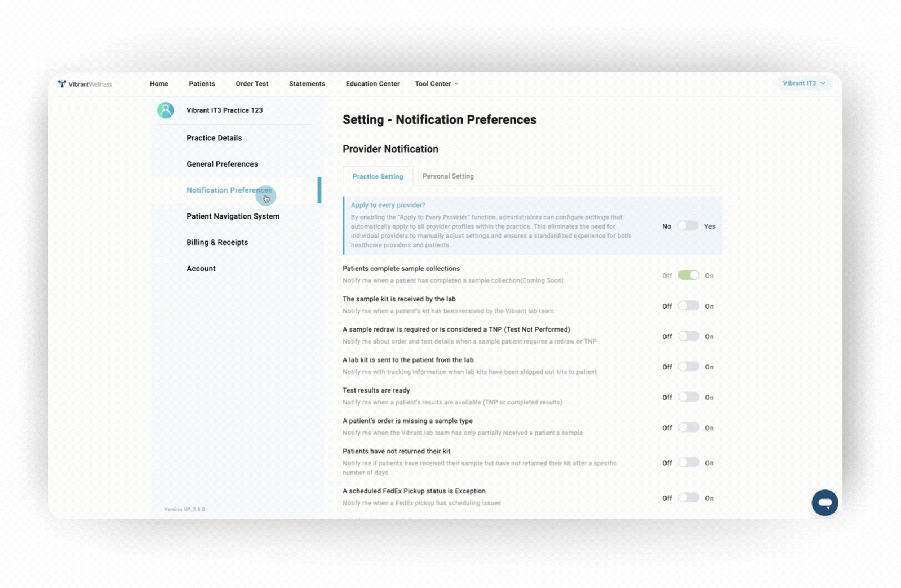Enable sample kit received by lab notification

pyautogui.click(x=688, y=306)
